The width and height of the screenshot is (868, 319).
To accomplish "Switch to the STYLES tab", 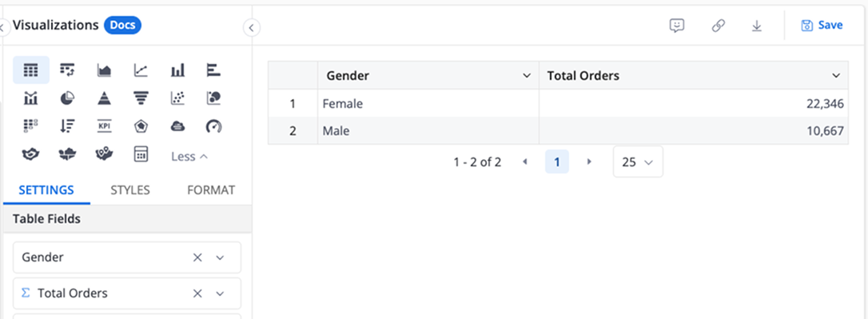I will (x=130, y=190).
